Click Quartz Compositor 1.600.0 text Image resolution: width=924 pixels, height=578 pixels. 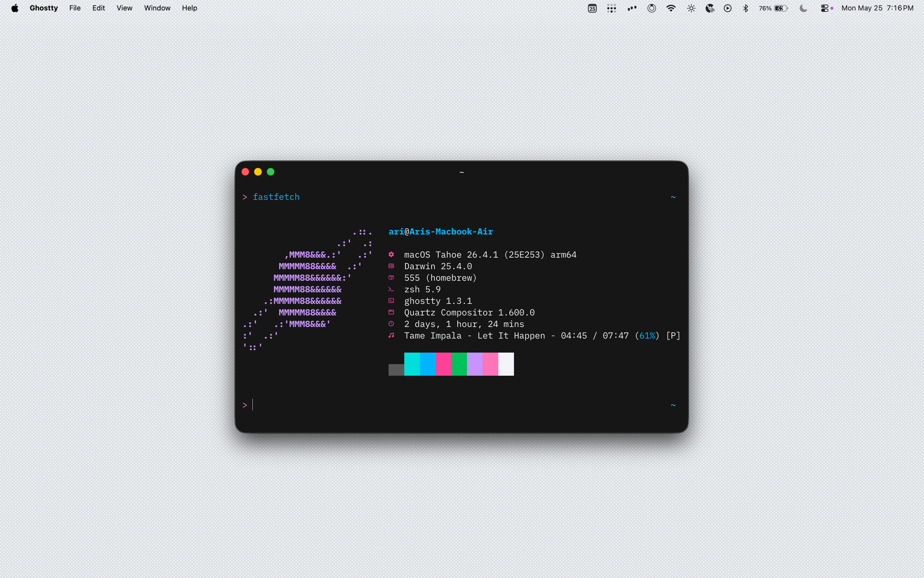point(469,313)
